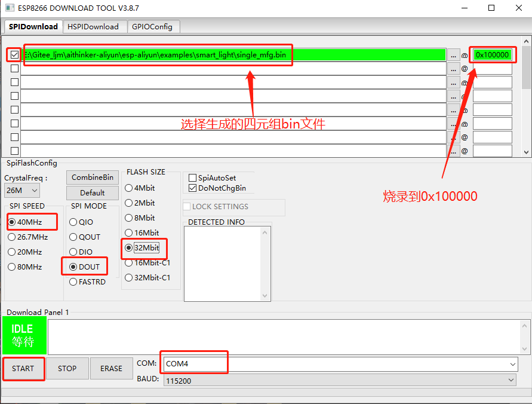Select 80MHz SPI speed

coord(25,267)
